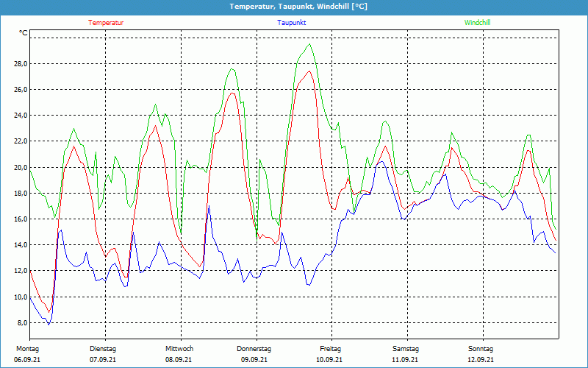Click the red Temperatur legend label
588x368 pixels.
pos(106,23)
